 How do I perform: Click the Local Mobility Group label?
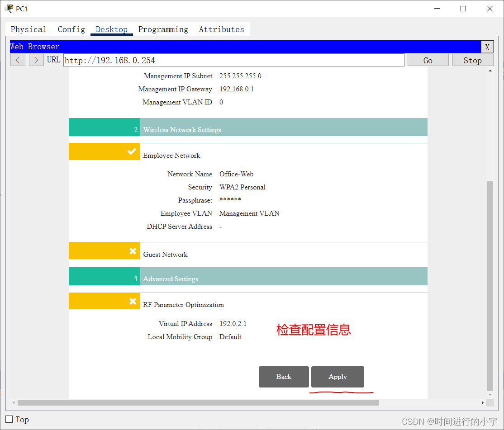click(180, 337)
